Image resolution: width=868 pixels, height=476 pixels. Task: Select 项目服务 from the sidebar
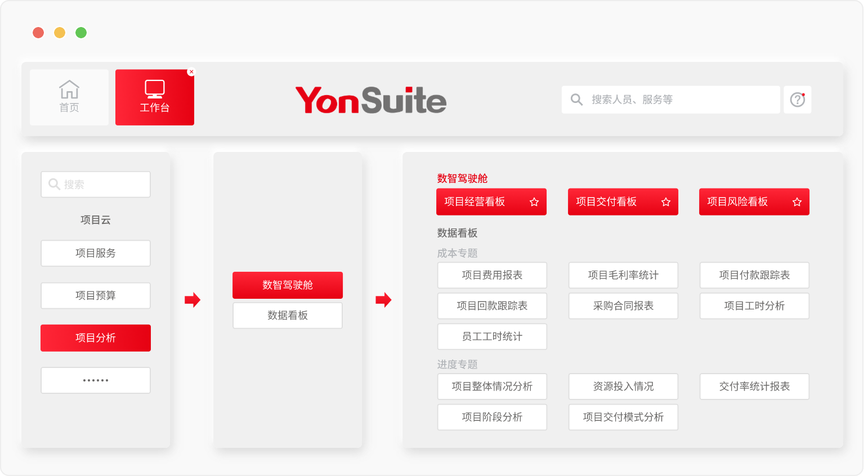point(96,253)
